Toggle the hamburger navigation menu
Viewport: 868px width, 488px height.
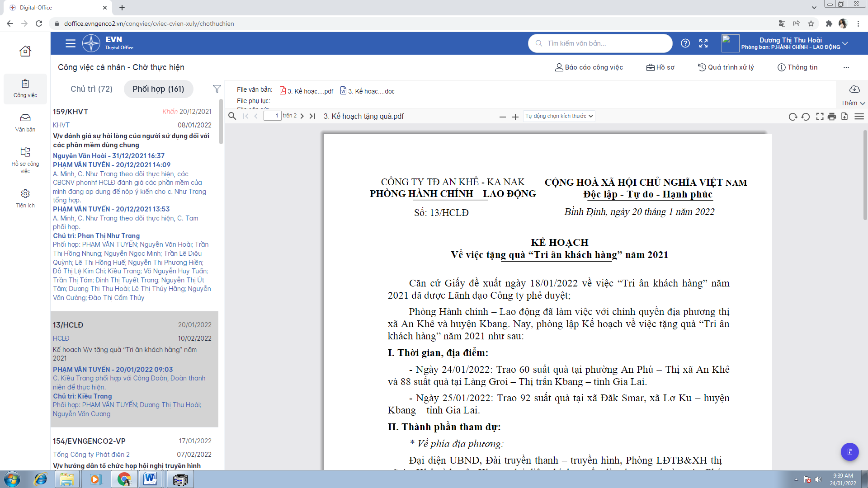click(70, 43)
